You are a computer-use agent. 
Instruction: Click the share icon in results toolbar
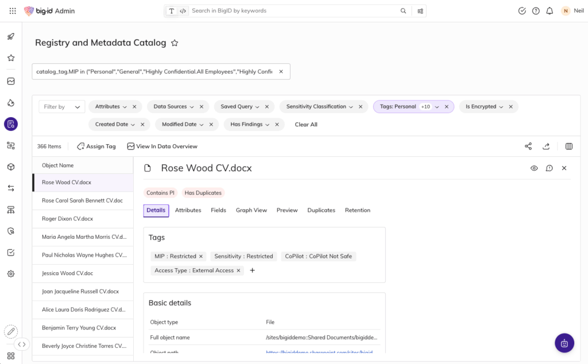[x=528, y=146]
